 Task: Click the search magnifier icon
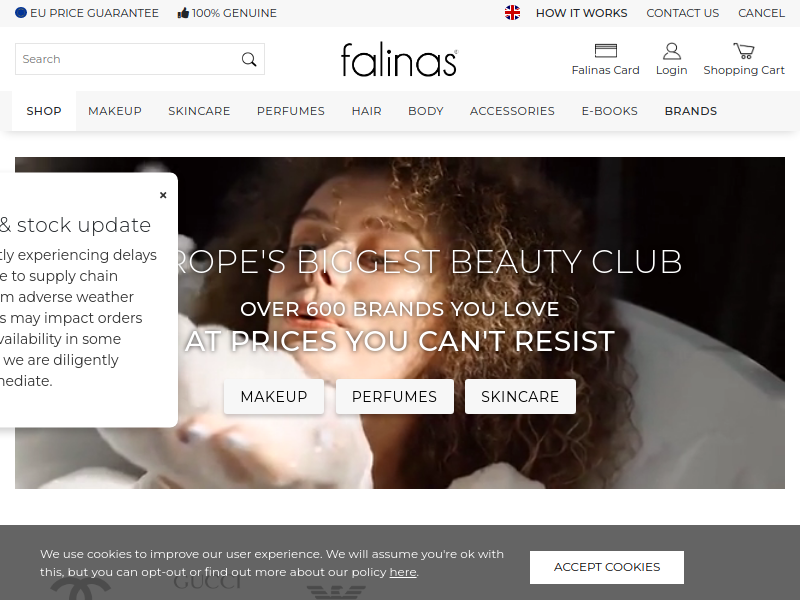pyautogui.click(x=249, y=59)
